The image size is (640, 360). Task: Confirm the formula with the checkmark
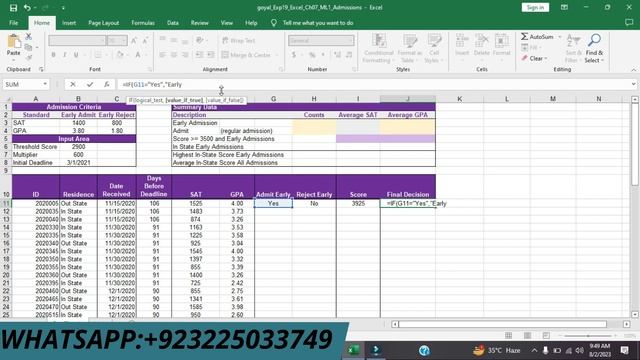90,84
